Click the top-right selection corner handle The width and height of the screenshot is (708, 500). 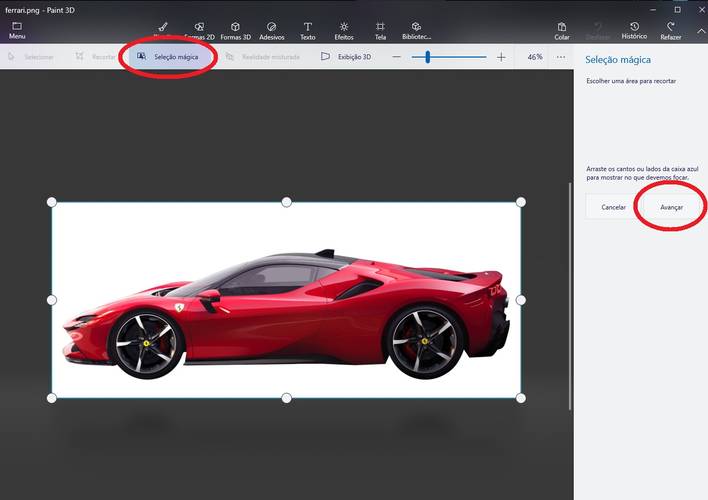(521, 202)
